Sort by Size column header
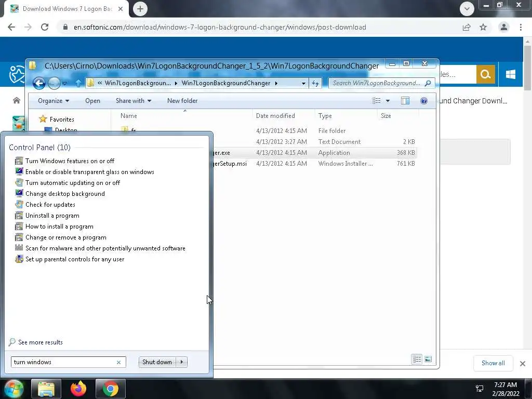 coord(386,116)
